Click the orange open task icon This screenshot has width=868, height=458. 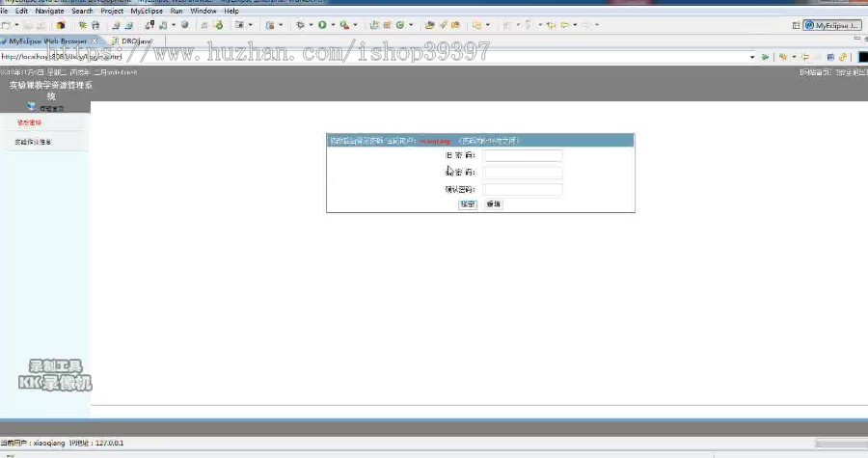pos(455,25)
